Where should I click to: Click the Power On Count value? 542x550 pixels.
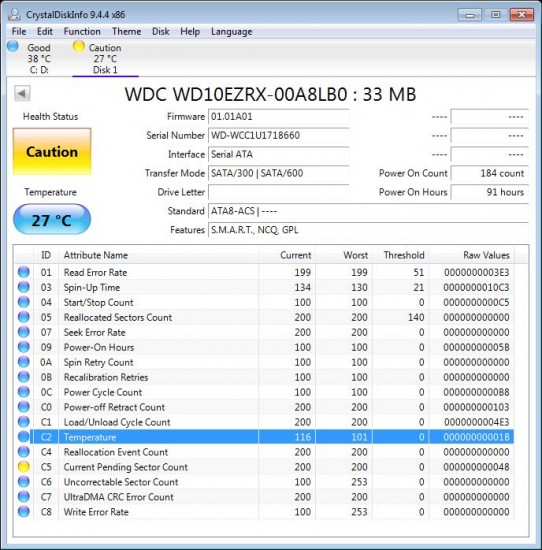click(490, 173)
